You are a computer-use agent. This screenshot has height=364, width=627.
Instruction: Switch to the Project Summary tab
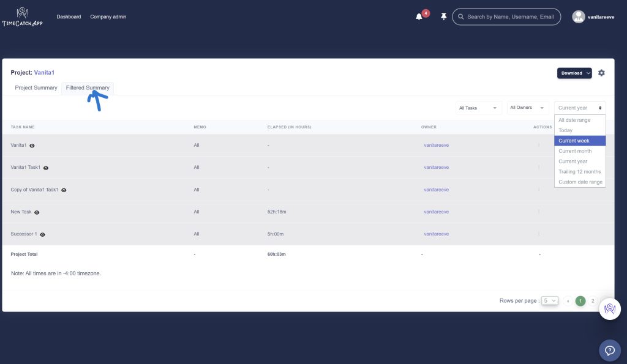coord(36,87)
